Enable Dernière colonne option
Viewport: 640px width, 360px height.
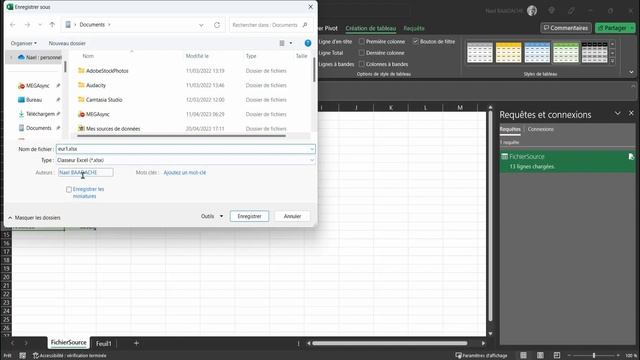click(x=362, y=53)
